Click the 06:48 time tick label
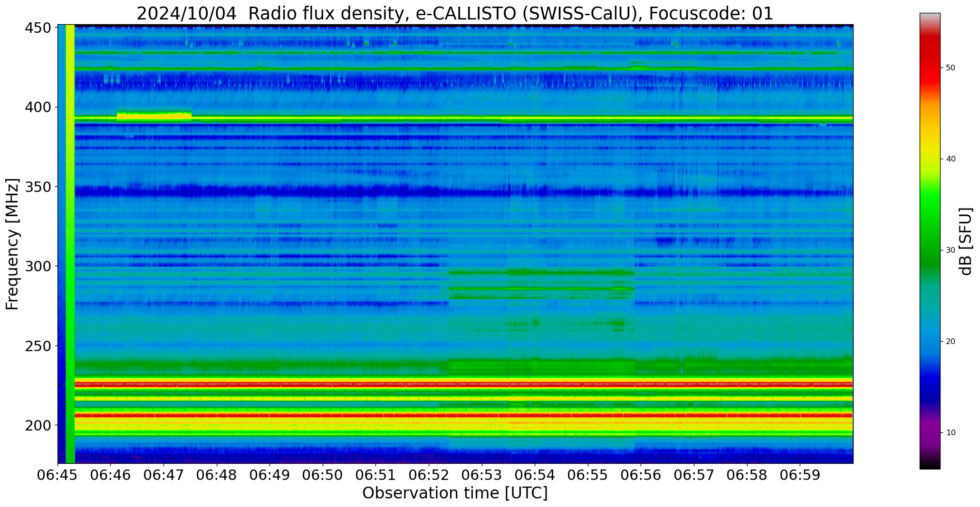The width and height of the screenshot is (980, 507). [217, 475]
